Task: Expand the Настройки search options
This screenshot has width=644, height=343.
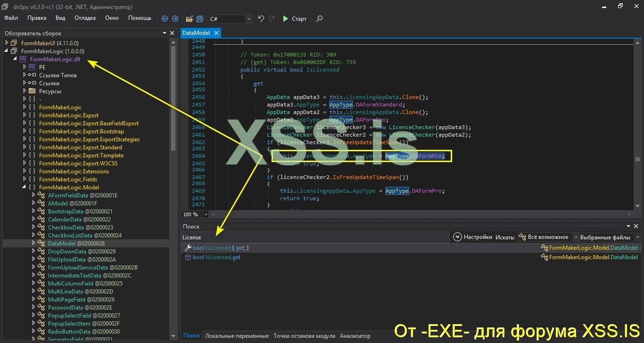Action: (472, 237)
